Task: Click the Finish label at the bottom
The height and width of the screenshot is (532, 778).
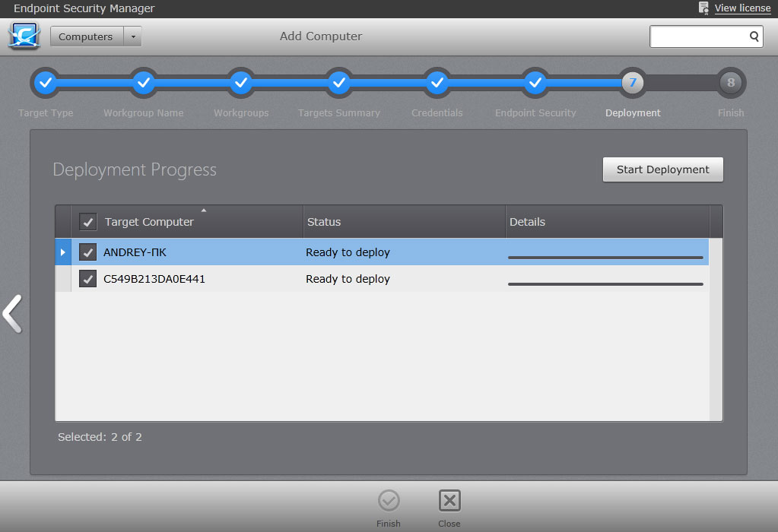Action: click(x=389, y=524)
